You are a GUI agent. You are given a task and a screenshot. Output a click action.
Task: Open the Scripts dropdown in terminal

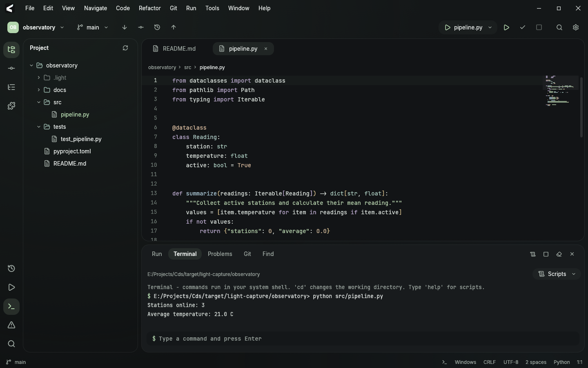click(x=557, y=274)
